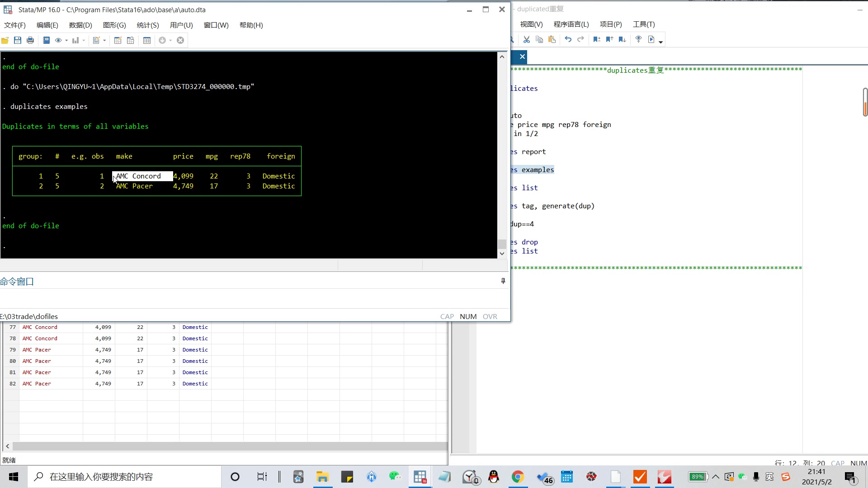
Task: Expand the Viewer eye dropdown arrow
Action: coord(66,41)
